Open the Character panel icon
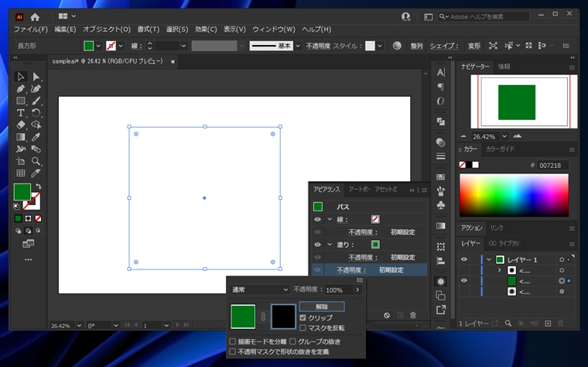The width and height of the screenshot is (588, 367). coord(441,73)
